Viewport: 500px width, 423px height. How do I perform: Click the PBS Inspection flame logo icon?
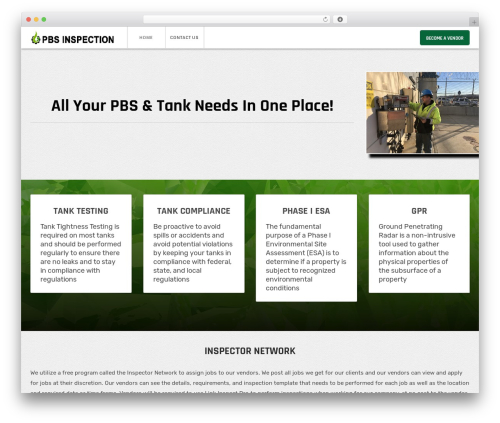pyautogui.click(x=35, y=38)
